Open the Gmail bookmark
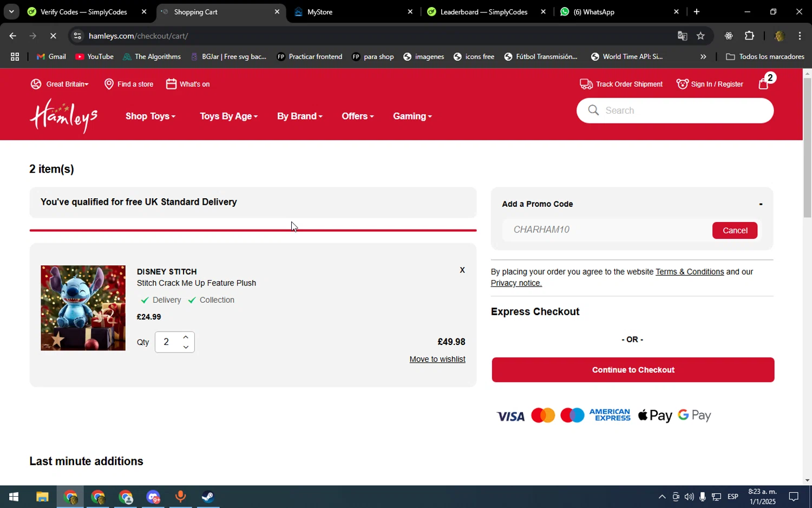 coord(51,56)
